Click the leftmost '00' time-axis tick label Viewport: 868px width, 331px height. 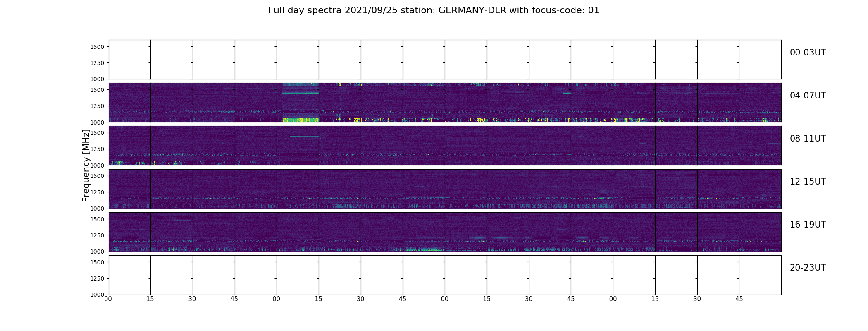click(x=108, y=299)
